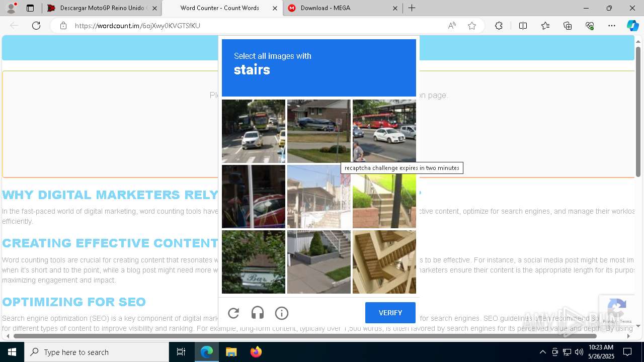Viewport: 644px width, 362px height.
Task: Open a new browser tab
Action: point(412,8)
